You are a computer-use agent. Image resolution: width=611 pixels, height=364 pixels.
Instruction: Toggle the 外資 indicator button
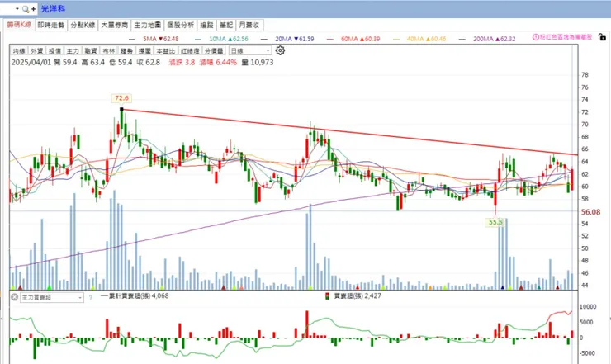36,50
